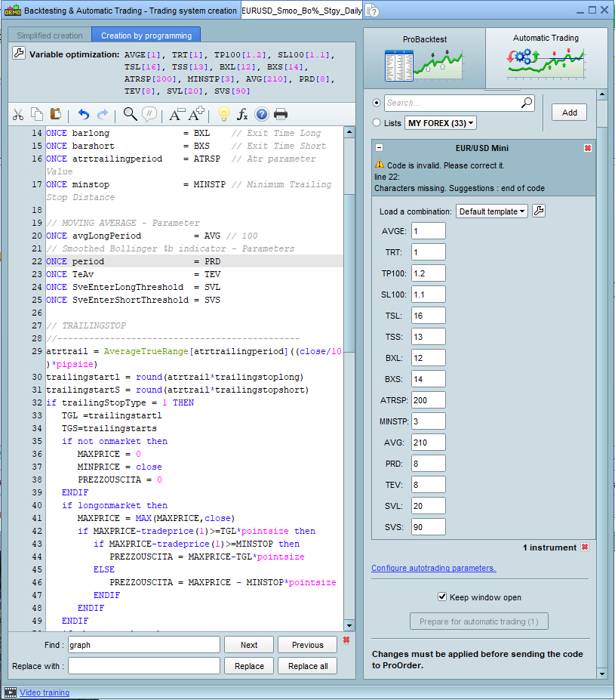Click the TP100 value input field
Viewport: 615px width, 700px height.
(x=428, y=273)
